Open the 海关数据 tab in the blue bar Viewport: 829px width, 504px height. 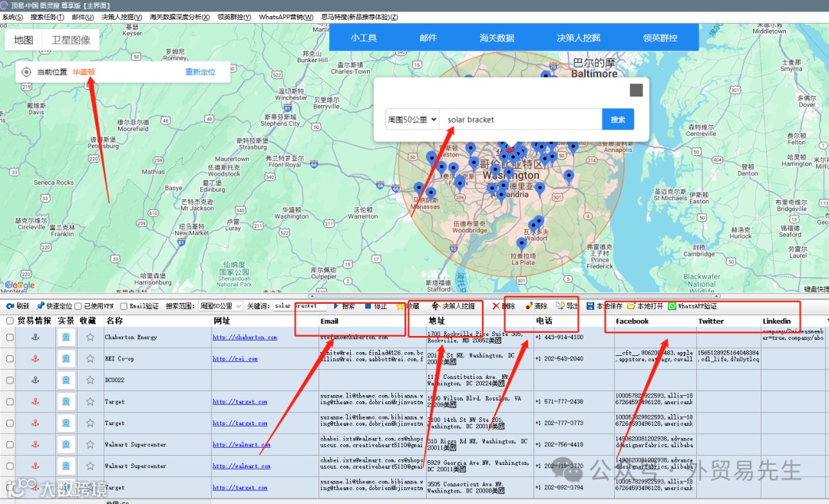point(497,38)
